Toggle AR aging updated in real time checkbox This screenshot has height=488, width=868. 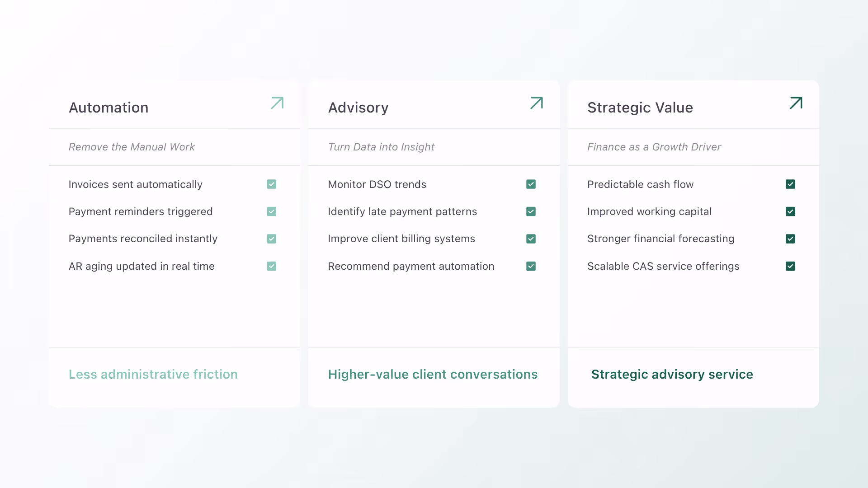pyautogui.click(x=272, y=266)
